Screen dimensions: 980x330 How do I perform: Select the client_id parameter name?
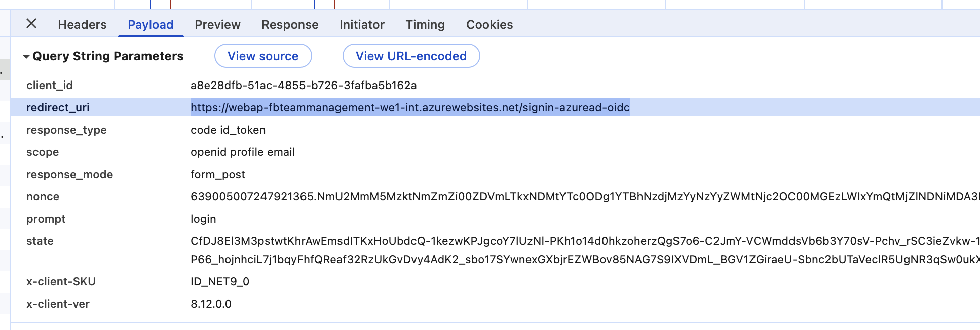click(x=50, y=85)
